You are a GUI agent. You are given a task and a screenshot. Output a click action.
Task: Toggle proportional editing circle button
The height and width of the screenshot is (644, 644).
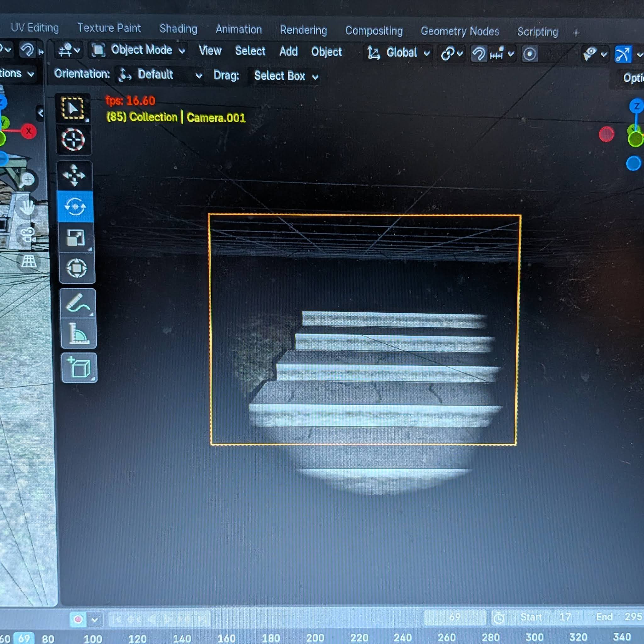tap(529, 54)
